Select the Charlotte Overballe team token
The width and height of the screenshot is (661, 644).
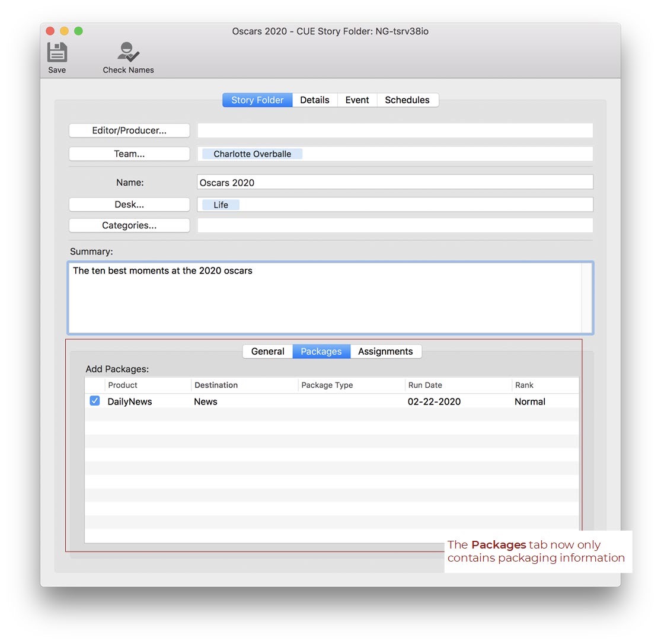(252, 154)
